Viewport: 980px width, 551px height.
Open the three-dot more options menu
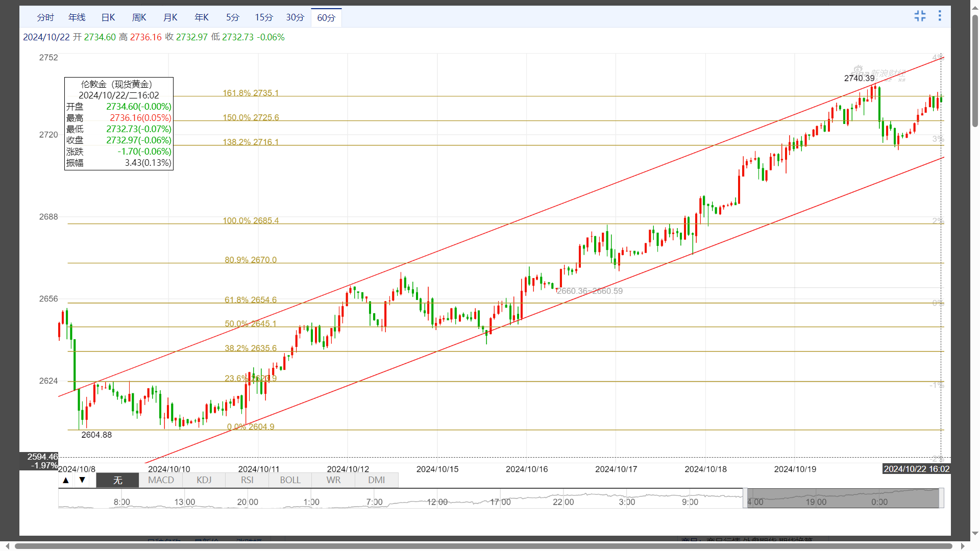pos(940,16)
